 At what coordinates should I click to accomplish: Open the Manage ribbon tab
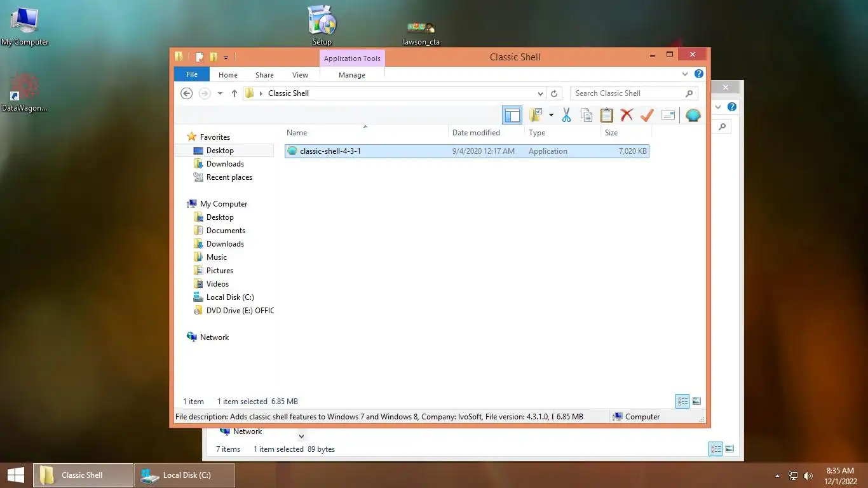click(352, 75)
